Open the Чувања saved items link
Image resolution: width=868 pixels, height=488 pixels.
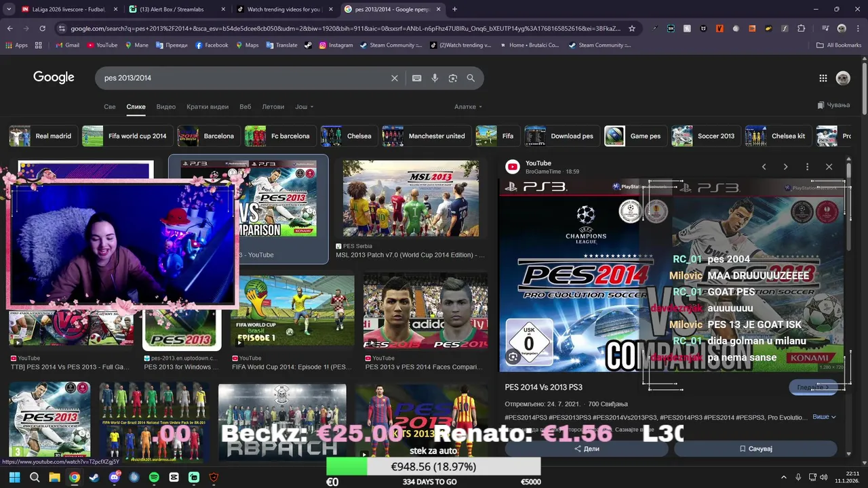pos(833,105)
